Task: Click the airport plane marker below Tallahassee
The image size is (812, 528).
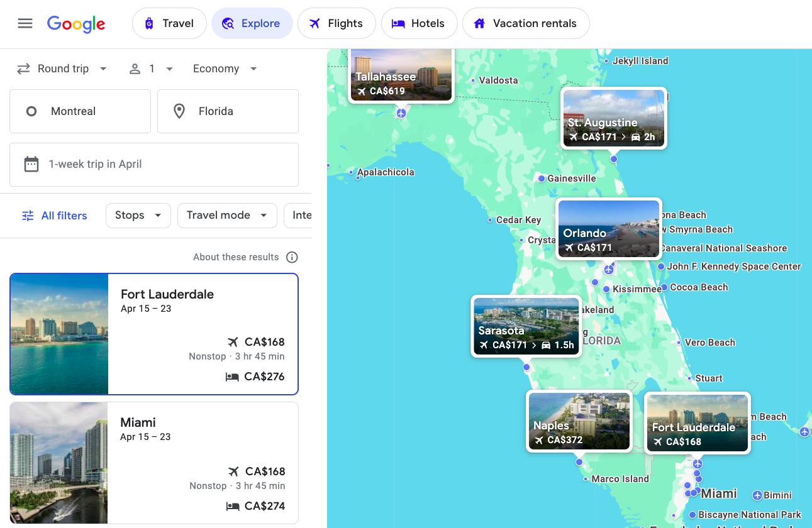Action: tap(401, 114)
